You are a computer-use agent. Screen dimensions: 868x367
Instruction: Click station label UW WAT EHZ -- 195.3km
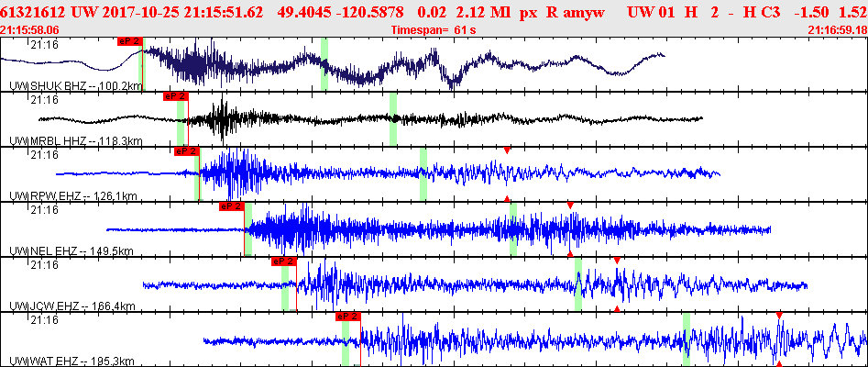coord(72,361)
